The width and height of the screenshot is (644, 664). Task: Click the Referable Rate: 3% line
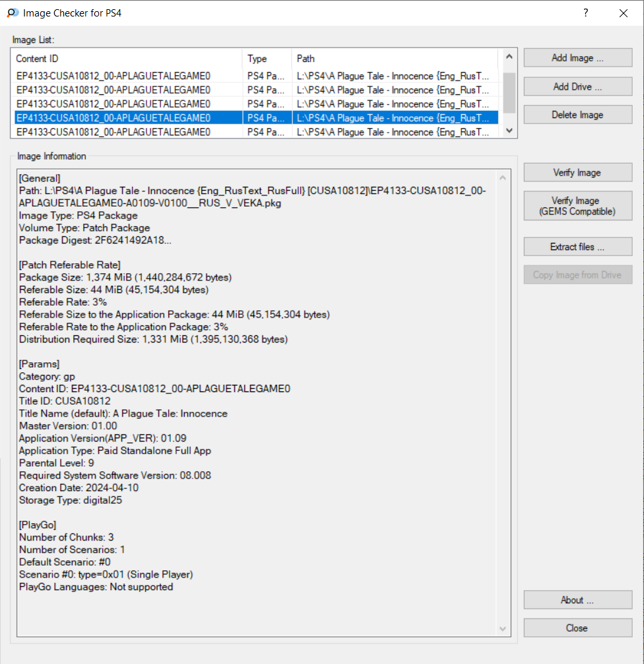[x=63, y=302]
